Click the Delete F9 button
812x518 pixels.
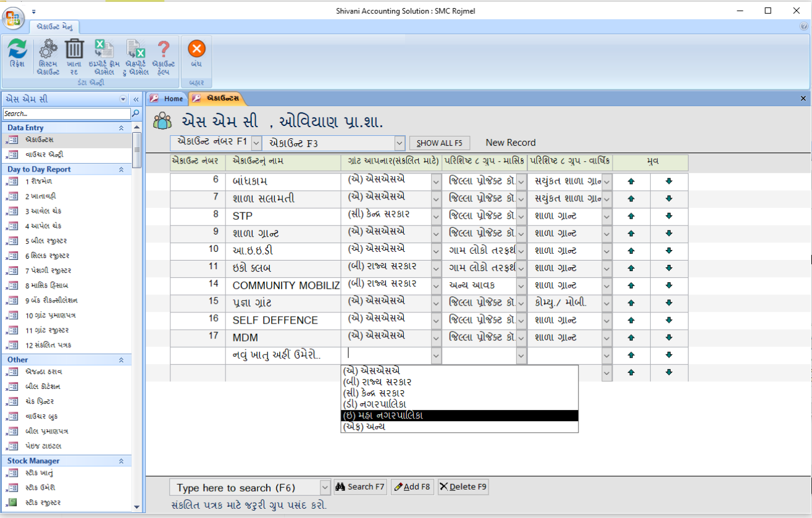463,487
